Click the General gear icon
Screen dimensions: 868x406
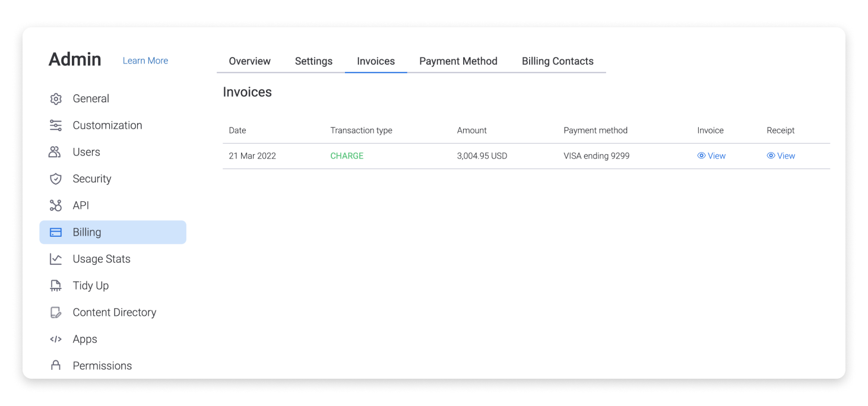(56, 99)
